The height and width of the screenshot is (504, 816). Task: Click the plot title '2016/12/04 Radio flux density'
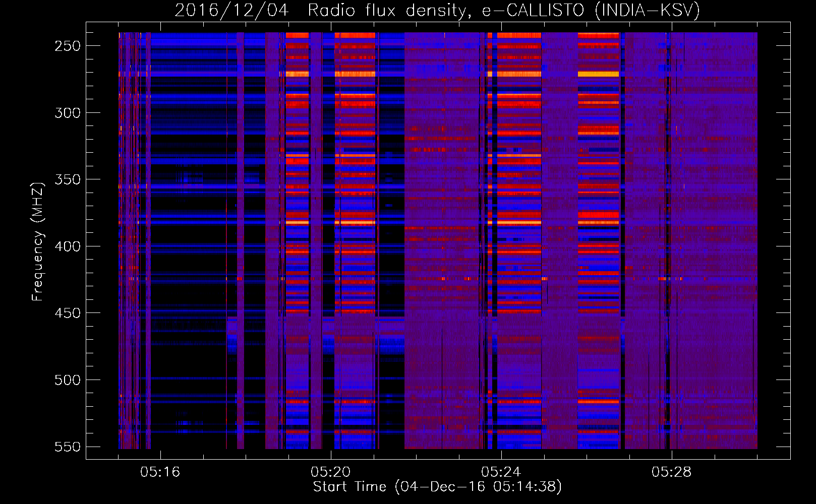click(x=437, y=10)
